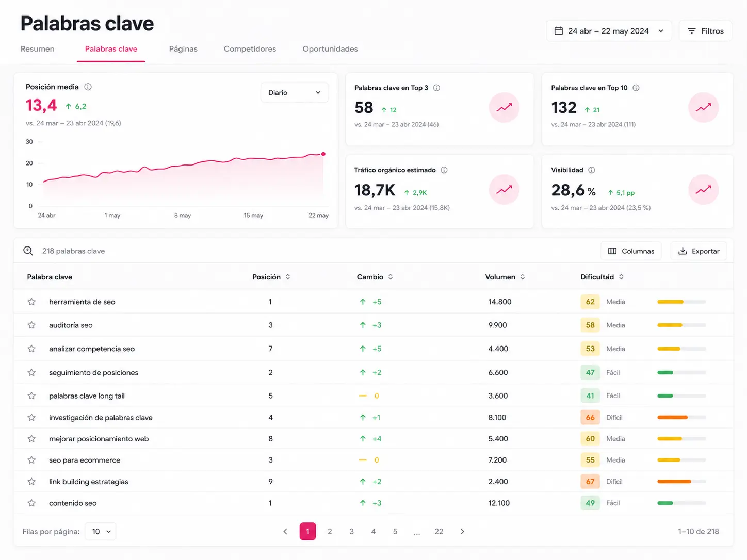This screenshot has height=560, width=747.
Task: Click the sort arrows on the Posición column
Action: click(x=288, y=277)
